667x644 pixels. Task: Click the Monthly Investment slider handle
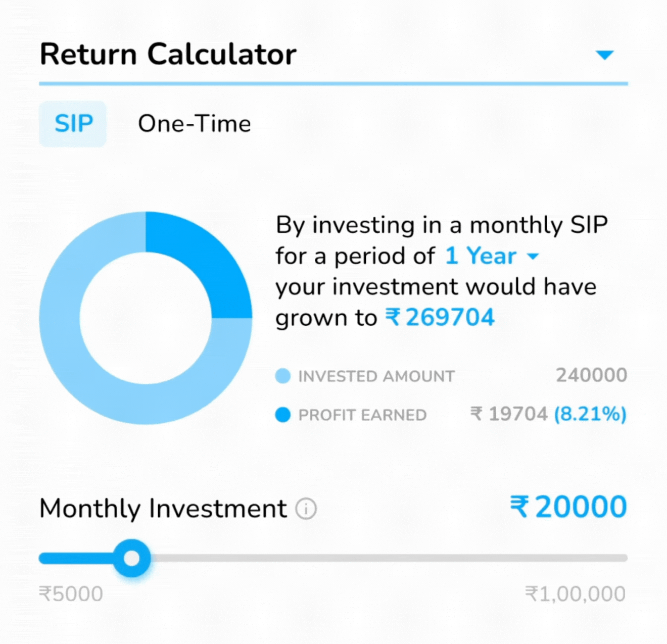tap(132, 558)
